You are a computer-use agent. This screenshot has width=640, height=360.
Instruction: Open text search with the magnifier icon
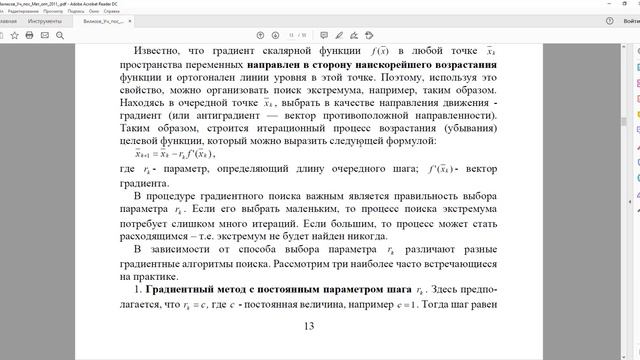[x=60, y=36]
